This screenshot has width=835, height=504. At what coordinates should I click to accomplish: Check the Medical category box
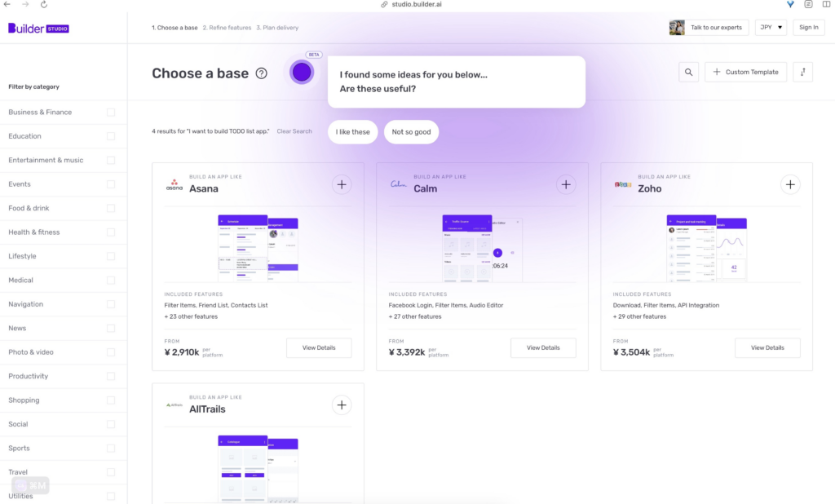point(111,281)
